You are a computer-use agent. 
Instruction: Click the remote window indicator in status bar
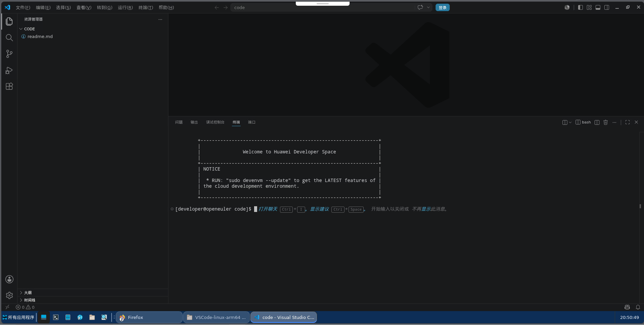click(7, 307)
